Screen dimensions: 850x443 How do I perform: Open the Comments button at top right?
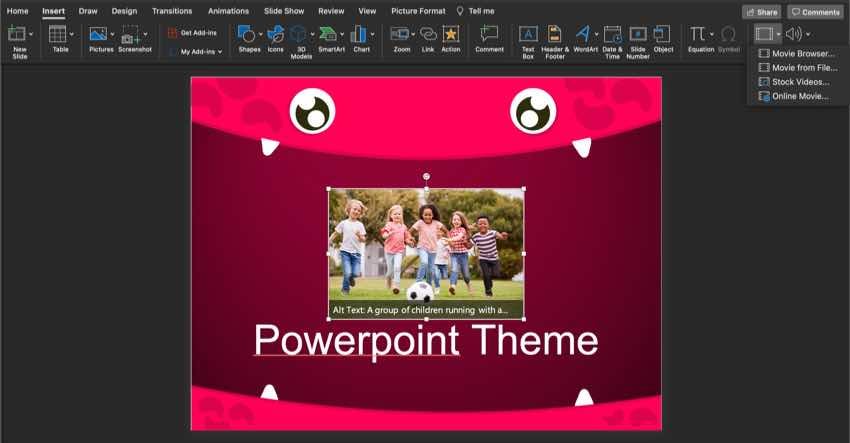[814, 11]
